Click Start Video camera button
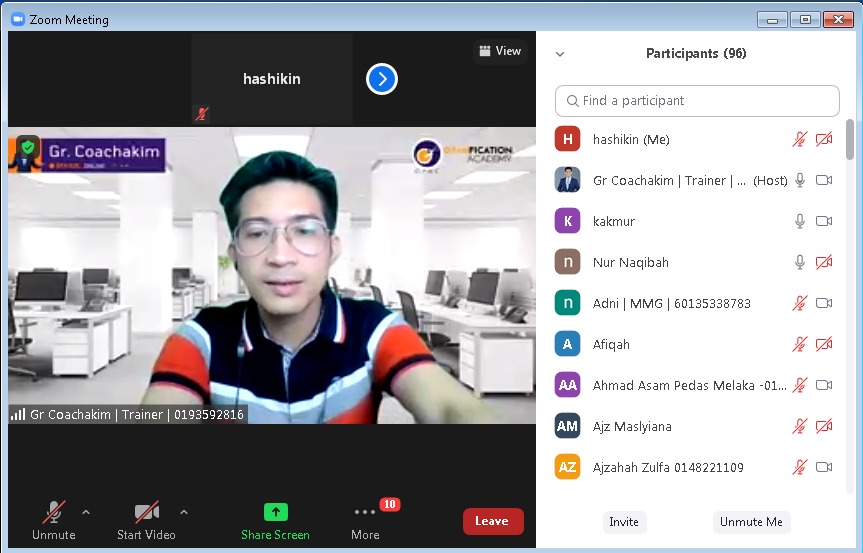The height and width of the screenshot is (553, 863). (146, 521)
